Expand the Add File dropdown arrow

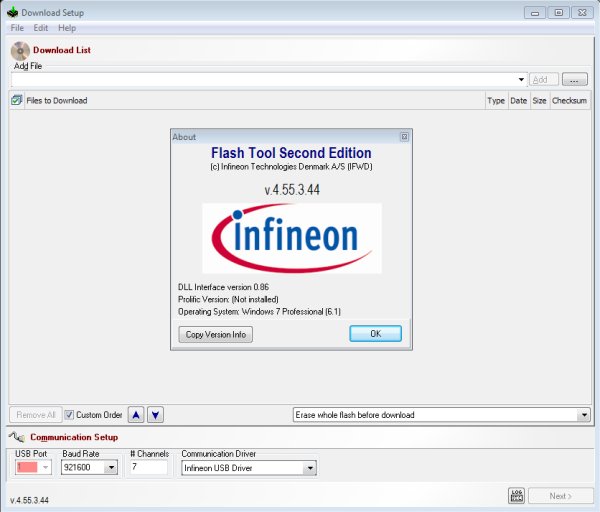(x=521, y=80)
